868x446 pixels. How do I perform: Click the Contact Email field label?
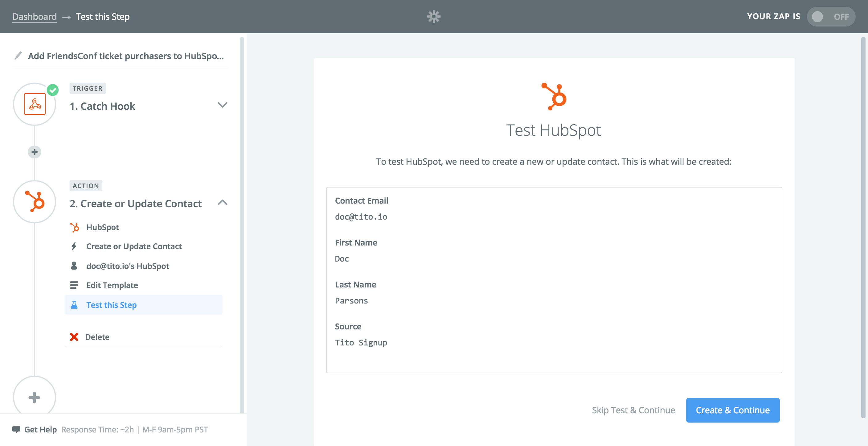point(362,200)
